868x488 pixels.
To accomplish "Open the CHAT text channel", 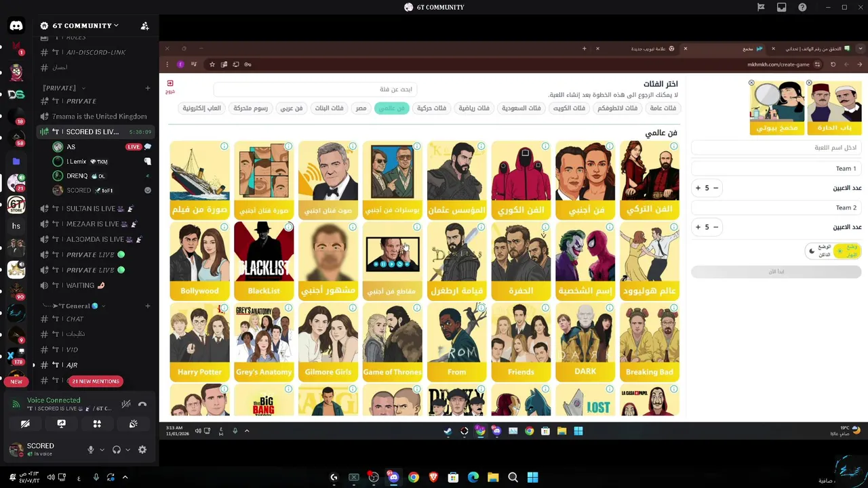I will (x=95, y=319).
